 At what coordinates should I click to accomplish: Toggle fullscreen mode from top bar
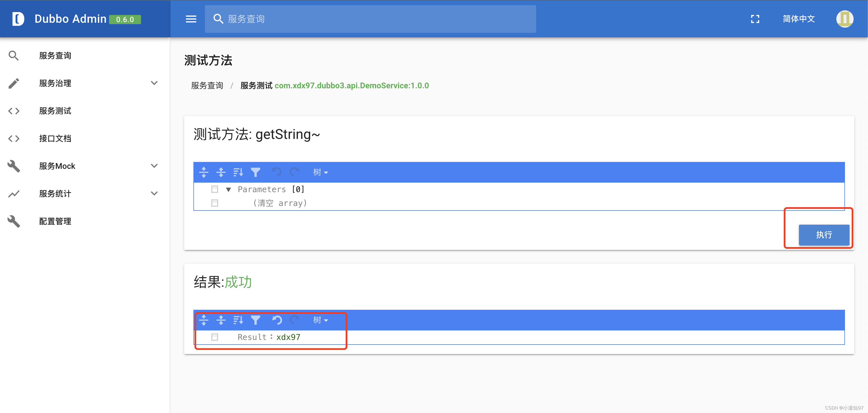point(755,19)
